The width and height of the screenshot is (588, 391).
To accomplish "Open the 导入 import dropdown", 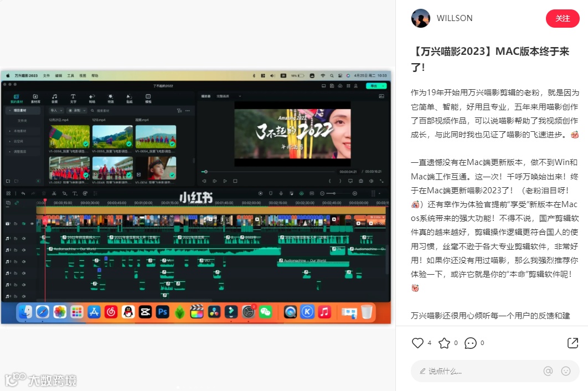I will [x=56, y=111].
